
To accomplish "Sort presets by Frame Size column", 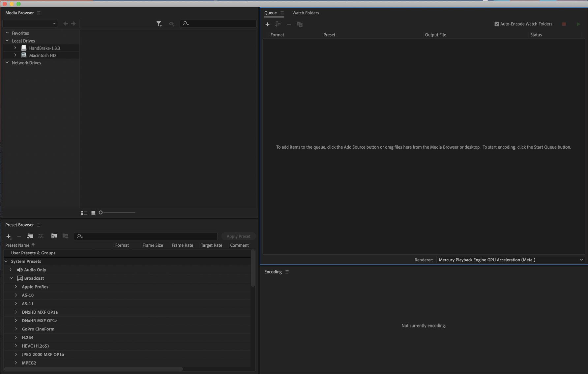I will (153, 245).
